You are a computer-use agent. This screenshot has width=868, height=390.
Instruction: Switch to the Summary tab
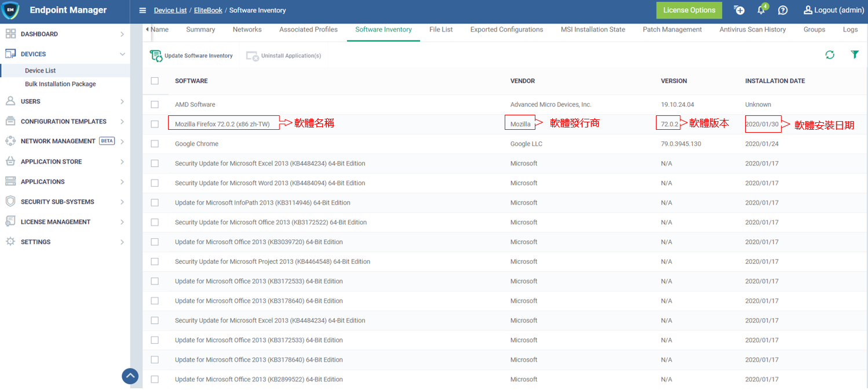coord(200,30)
